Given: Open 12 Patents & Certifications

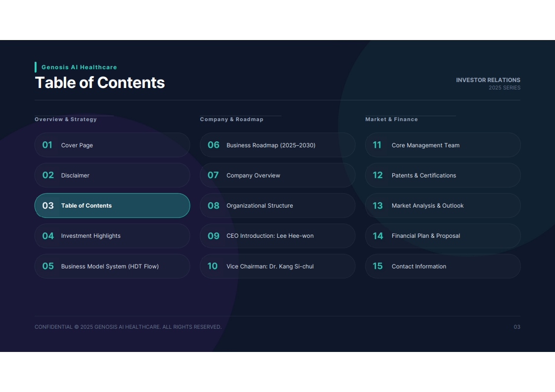Looking at the screenshot, I should [x=443, y=175].
